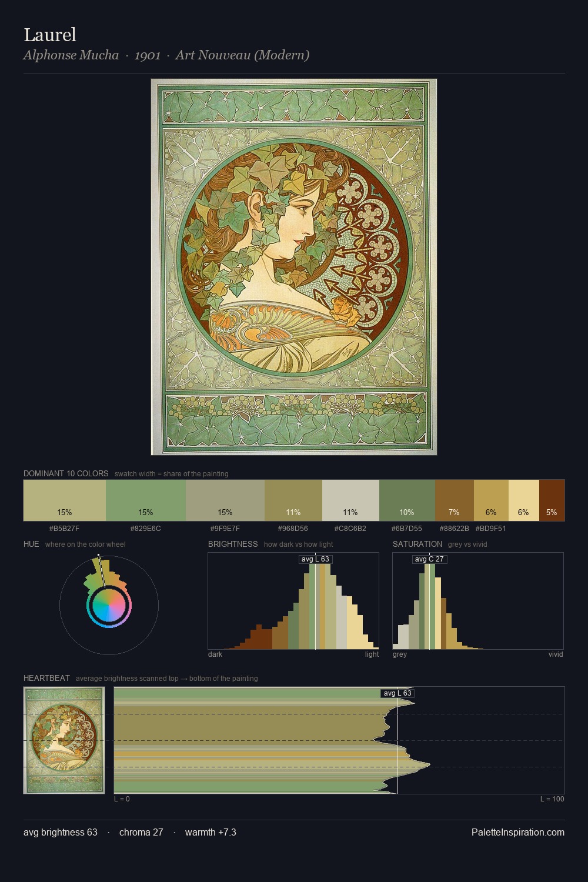Image resolution: width=588 pixels, height=882 pixels.
Task: Click the 'avg L 63' marker in the heartbeat chart
Action: tap(397, 693)
